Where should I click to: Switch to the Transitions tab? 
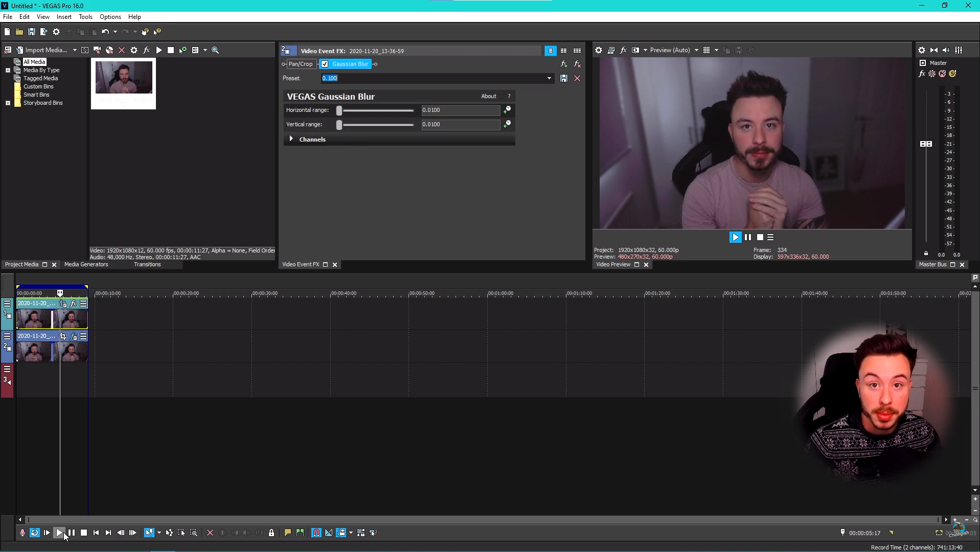(147, 264)
